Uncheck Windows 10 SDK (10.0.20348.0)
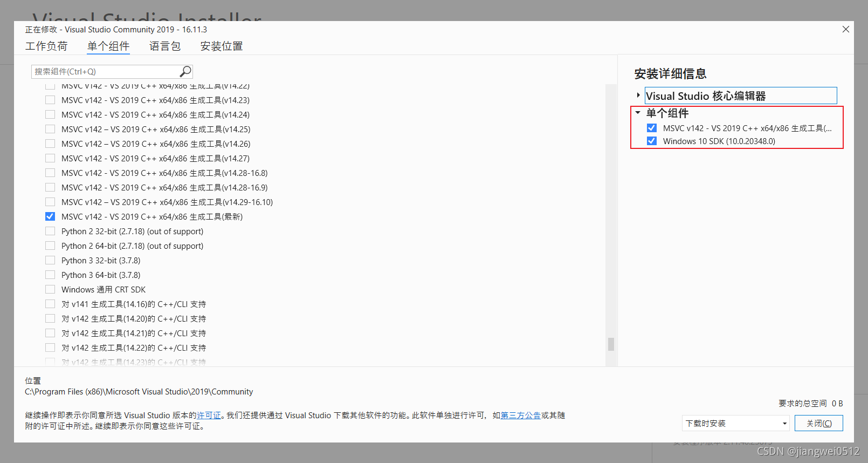This screenshot has height=463, width=868. click(x=652, y=141)
